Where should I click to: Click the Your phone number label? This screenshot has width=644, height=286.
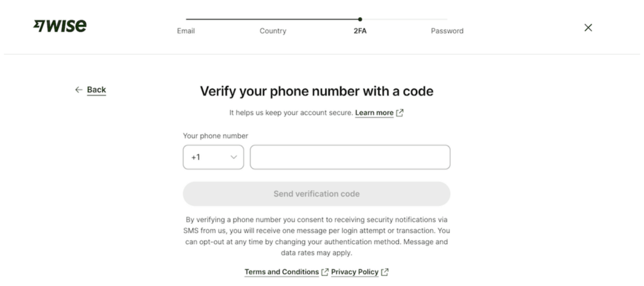point(215,136)
